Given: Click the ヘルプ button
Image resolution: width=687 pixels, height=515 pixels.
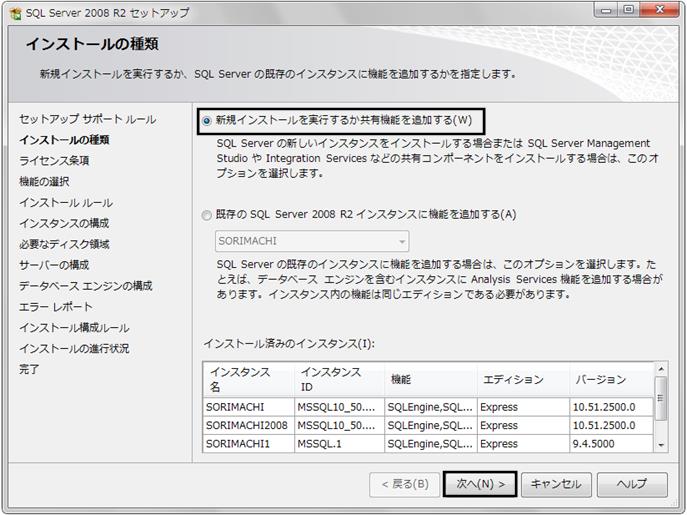Looking at the screenshot, I should (632, 484).
